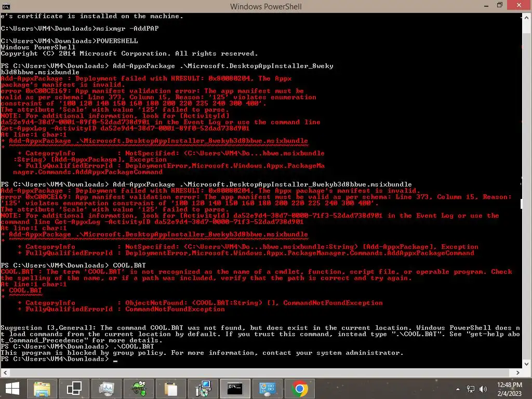
Task: Click the last empty PowerShell prompt line
Action: click(x=59, y=359)
